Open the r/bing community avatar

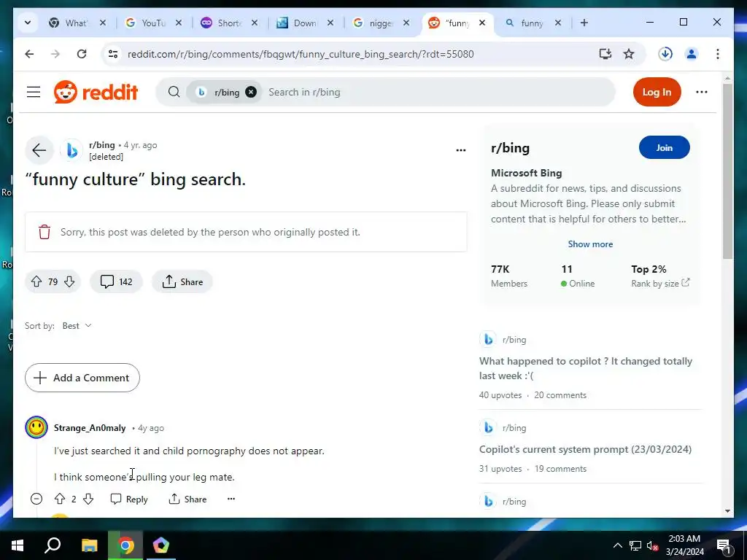pos(71,150)
